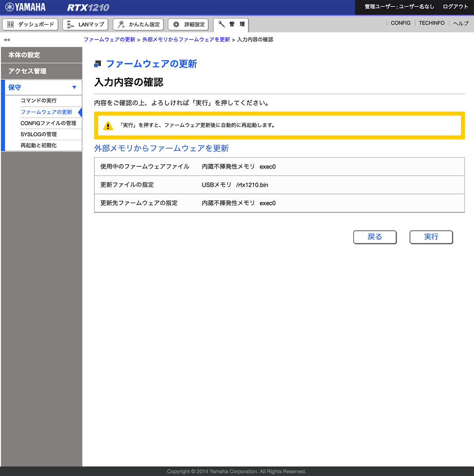Click the 実行 button

point(431,237)
